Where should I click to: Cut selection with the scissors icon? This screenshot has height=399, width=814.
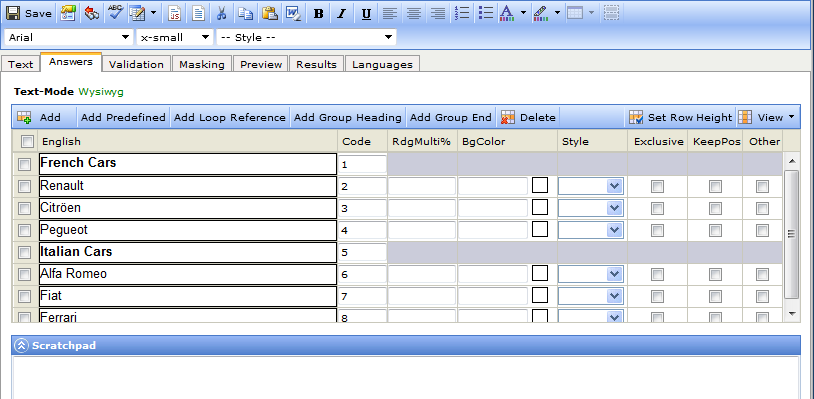pyautogui.click(x=222, y=13)
